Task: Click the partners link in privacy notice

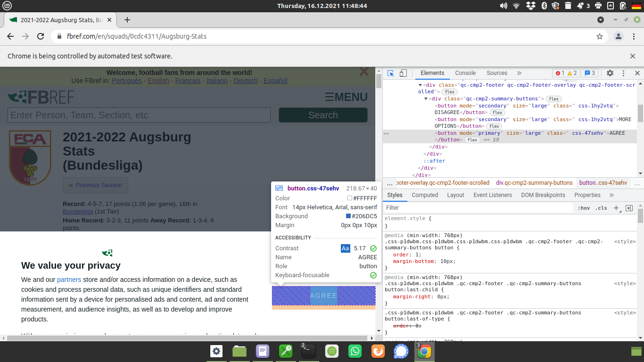Action: coord(69,280)
